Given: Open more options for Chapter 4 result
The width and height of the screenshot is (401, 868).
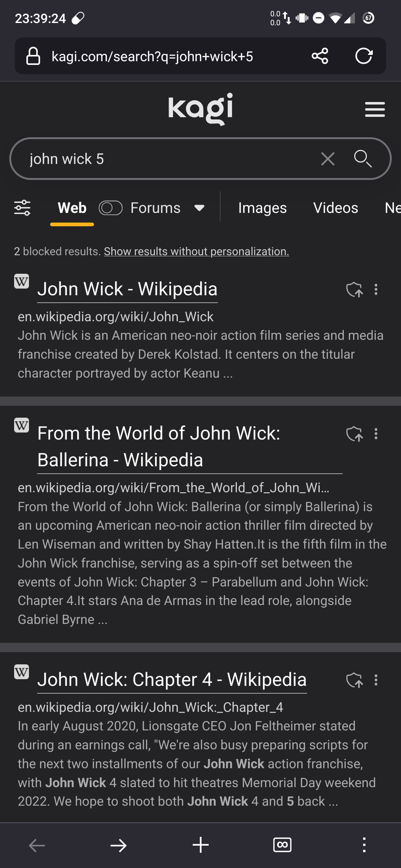Looking at the screenshot, I should tap(376, 680).
